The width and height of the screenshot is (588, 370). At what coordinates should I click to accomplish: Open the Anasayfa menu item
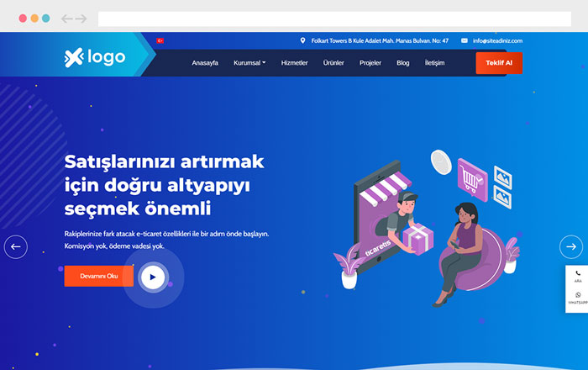[x=205, y=63]
